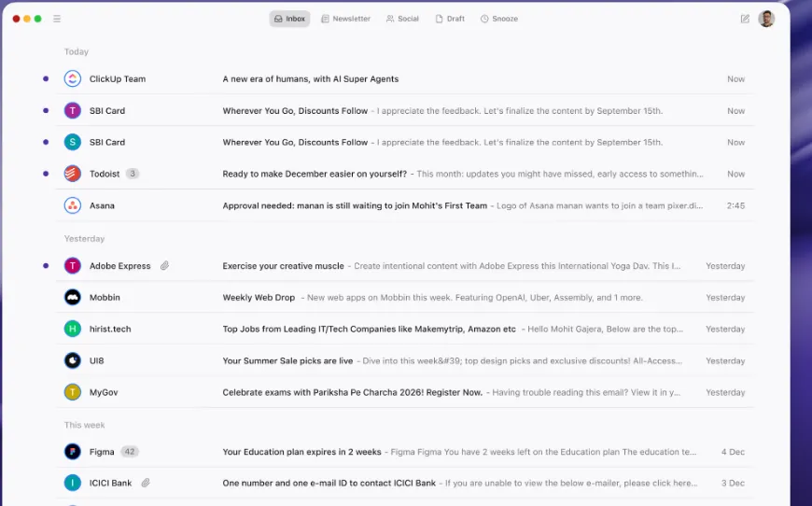Select the Inbox tab
The image size is (812, 506).
pyautogui.click(x=289, y=19)
